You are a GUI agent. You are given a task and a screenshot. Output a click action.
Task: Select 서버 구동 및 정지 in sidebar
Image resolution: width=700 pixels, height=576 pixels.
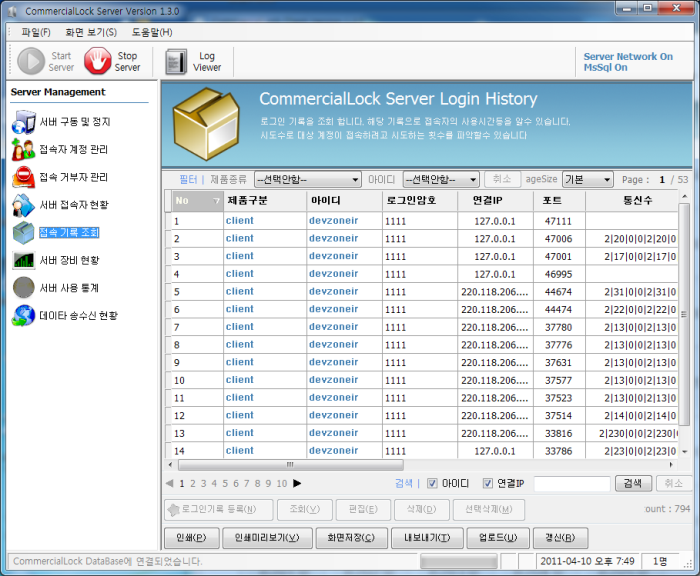pyautogui.click(x=75, y=122)
